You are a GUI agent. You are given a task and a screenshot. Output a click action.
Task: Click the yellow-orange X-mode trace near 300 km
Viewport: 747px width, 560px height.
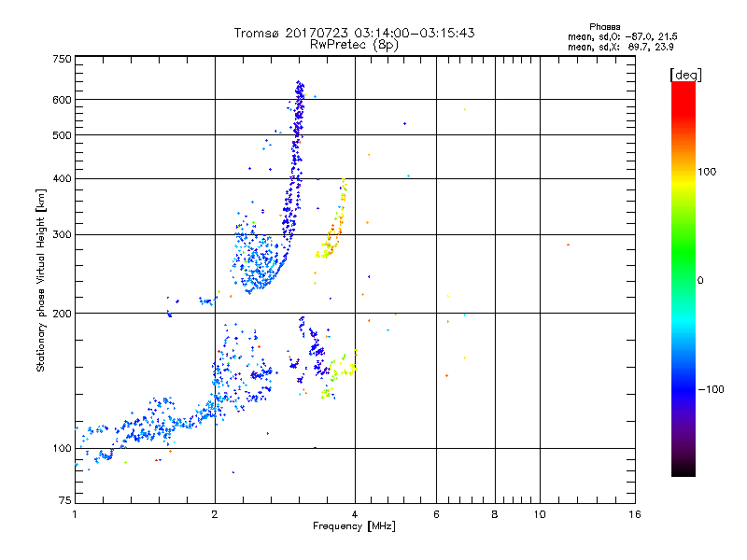(331, 233)
